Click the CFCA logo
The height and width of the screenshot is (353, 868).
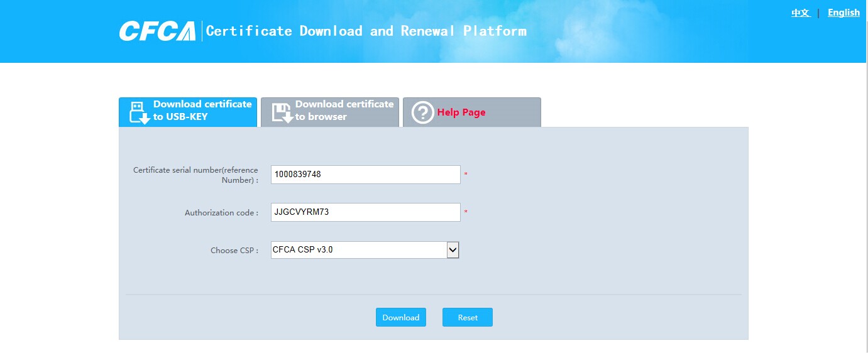158,31
